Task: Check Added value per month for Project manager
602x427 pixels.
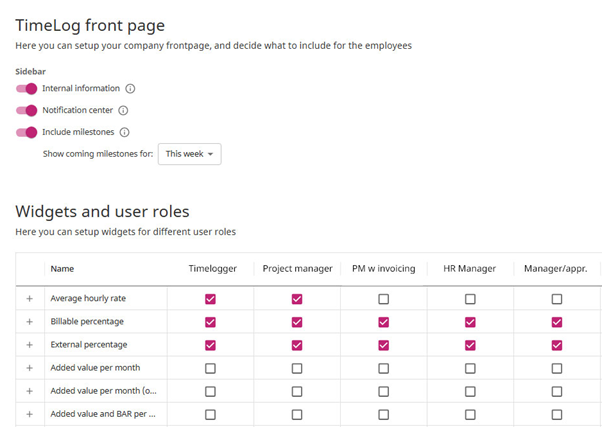Action: [x=297, y=368]
